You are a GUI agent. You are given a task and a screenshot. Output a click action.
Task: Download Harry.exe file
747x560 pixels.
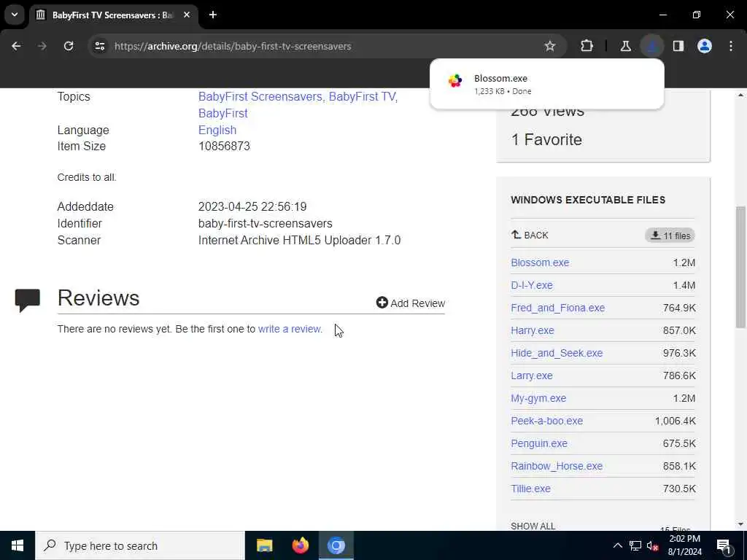click(x=532, y=330)
